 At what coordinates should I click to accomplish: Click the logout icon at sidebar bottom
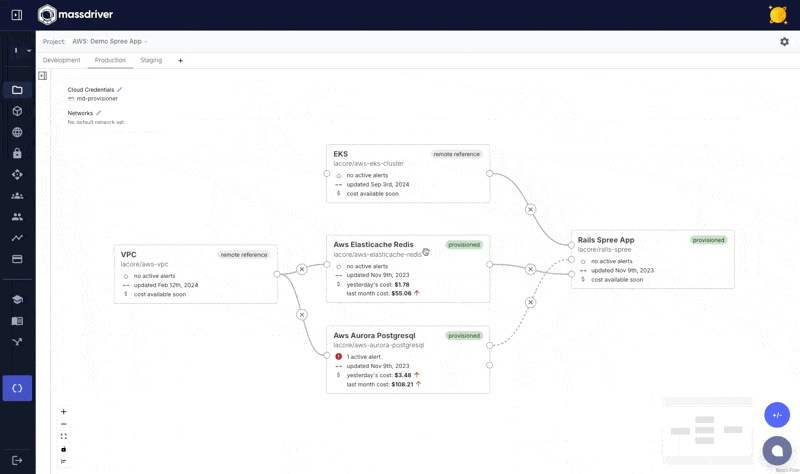pyautogui.click(x=17, y=459)
